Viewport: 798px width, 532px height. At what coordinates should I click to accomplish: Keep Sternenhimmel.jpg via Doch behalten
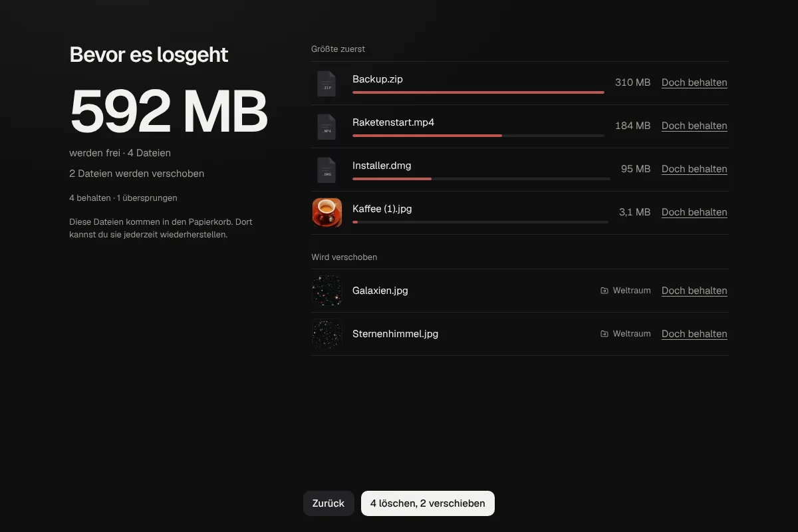click(x=694, y=334)
